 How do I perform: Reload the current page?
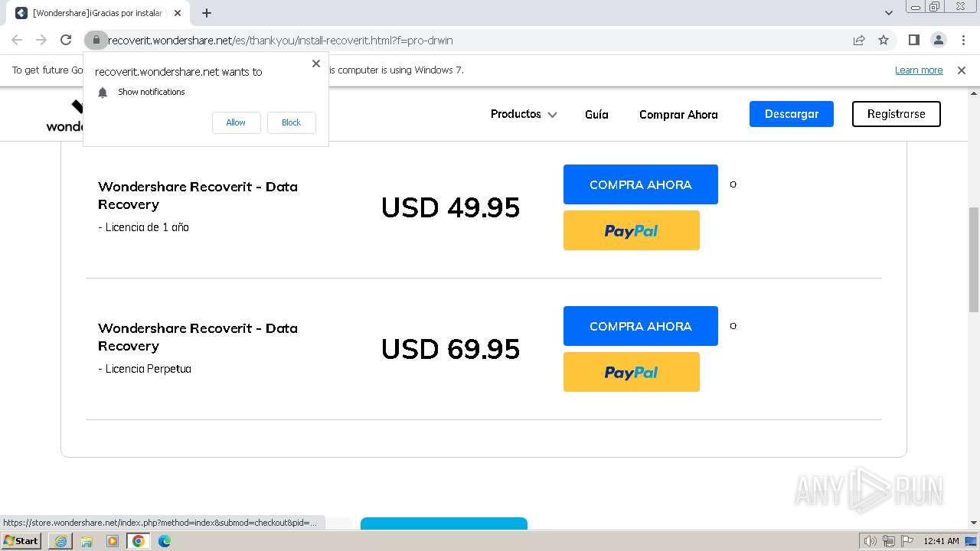(66, 40)
